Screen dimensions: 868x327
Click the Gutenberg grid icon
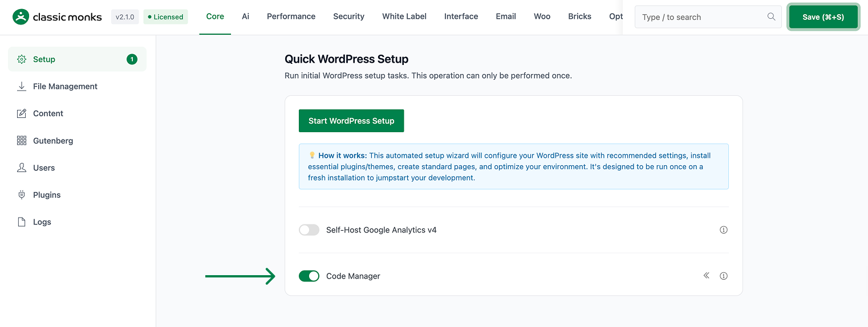coord(22,141)
